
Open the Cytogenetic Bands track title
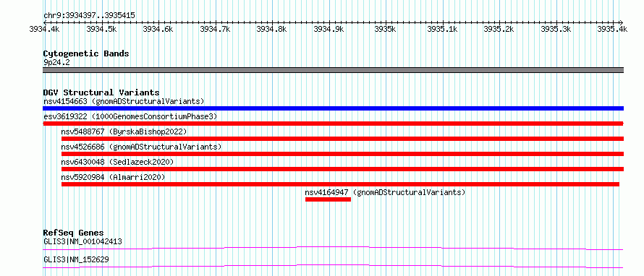point(86,53)
